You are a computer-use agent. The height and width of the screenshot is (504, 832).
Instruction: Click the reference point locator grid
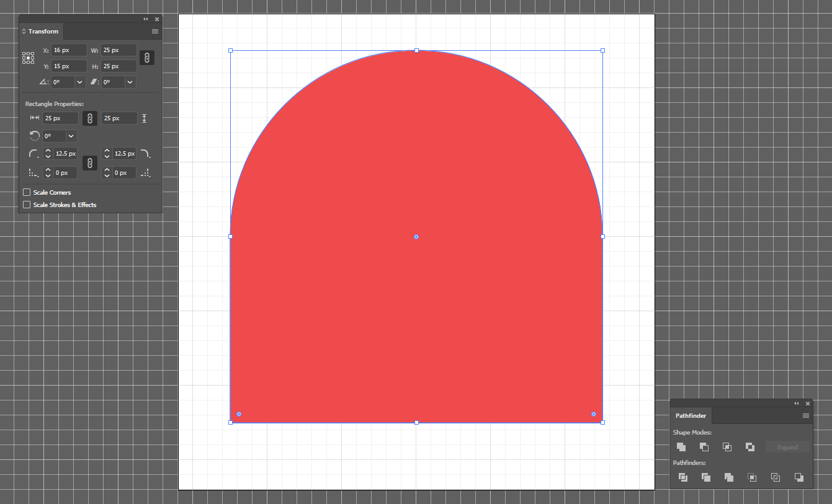(x=29, y=58)
